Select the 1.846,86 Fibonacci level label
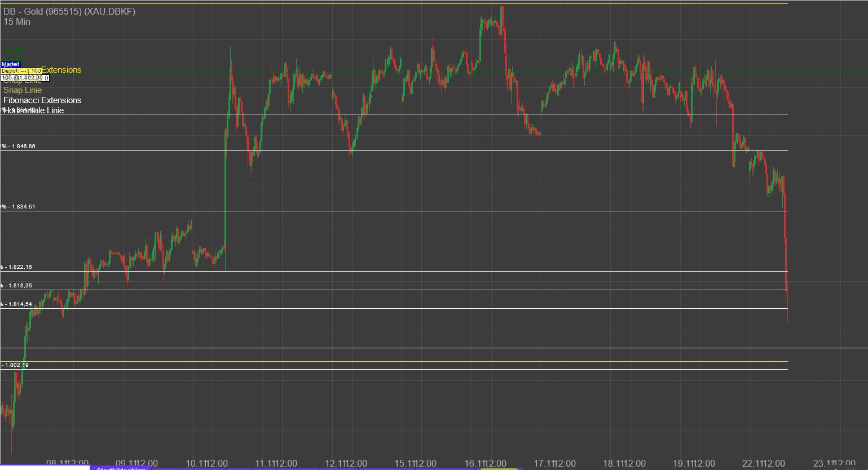Screen dimensions: 868x470 [18, 147]
